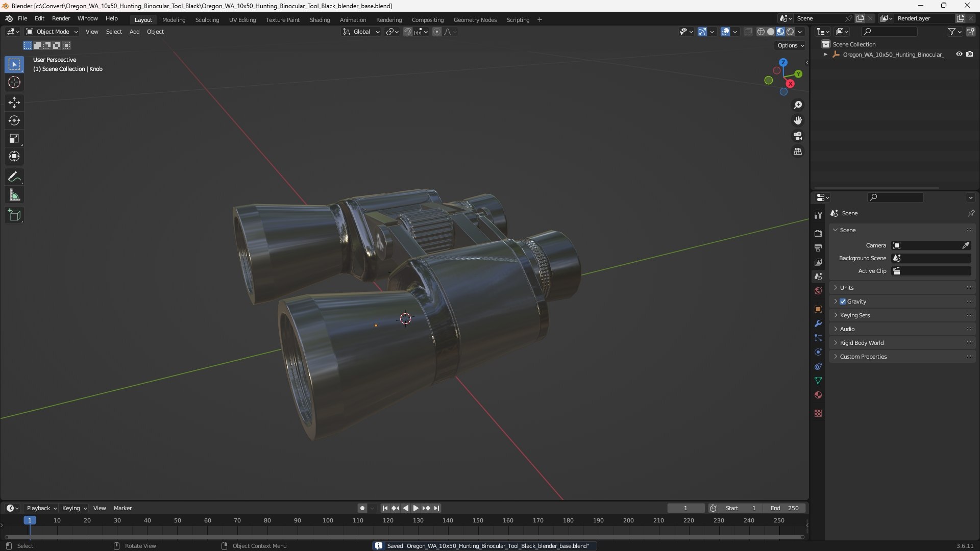Image resolution: width=980 pixels, height=551 pixels.
Task: Open the Add menu in viewport header
Action: point(134,32)
